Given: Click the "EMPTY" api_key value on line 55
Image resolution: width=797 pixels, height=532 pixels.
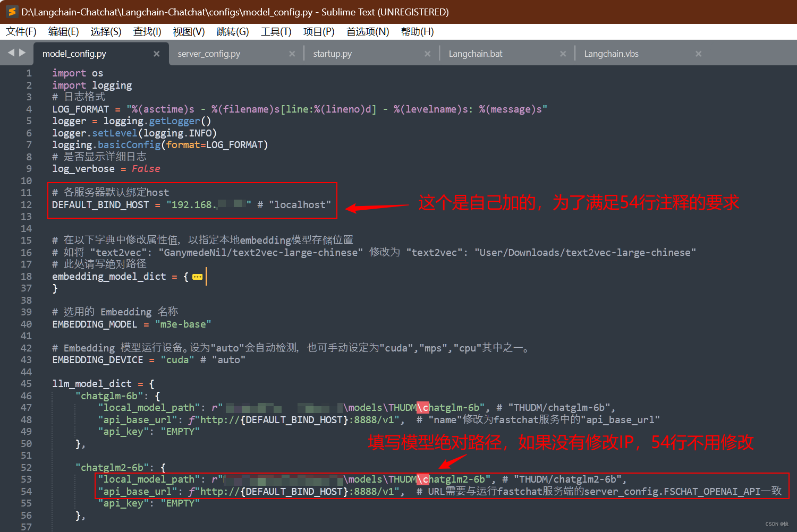Looking at the screenshot, I should [180, 503].
